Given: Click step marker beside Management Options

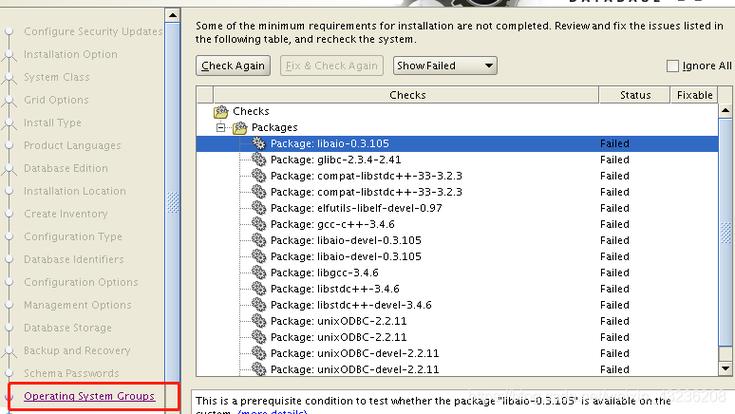Looking at the screenshot, I should tap(9, 305).
